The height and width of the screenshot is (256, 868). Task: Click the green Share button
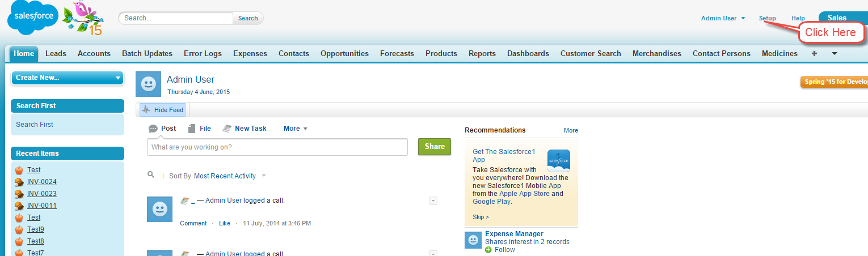pos(435,147)
